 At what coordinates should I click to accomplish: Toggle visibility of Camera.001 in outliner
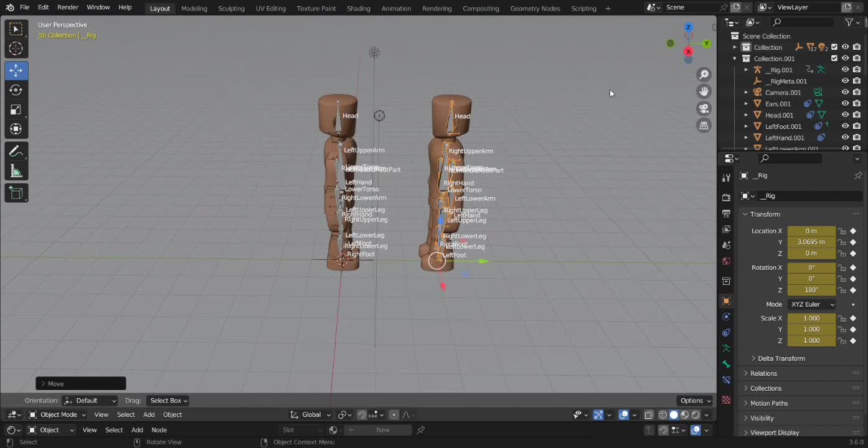[845, 93]
